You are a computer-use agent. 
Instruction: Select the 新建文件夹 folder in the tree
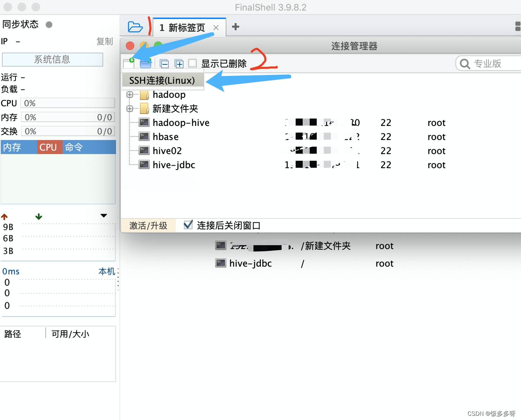pos(175,109)
